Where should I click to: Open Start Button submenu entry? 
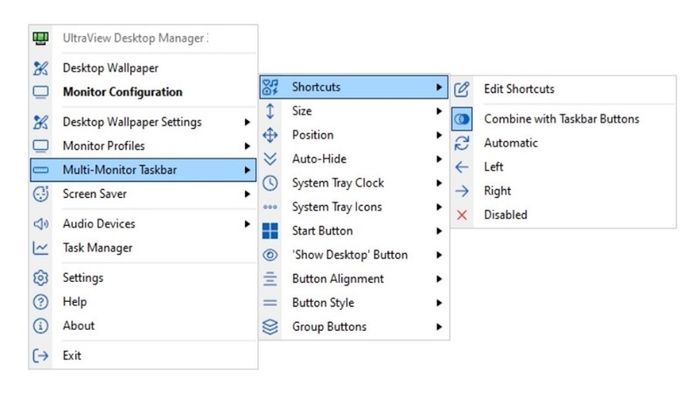point(354,231)
